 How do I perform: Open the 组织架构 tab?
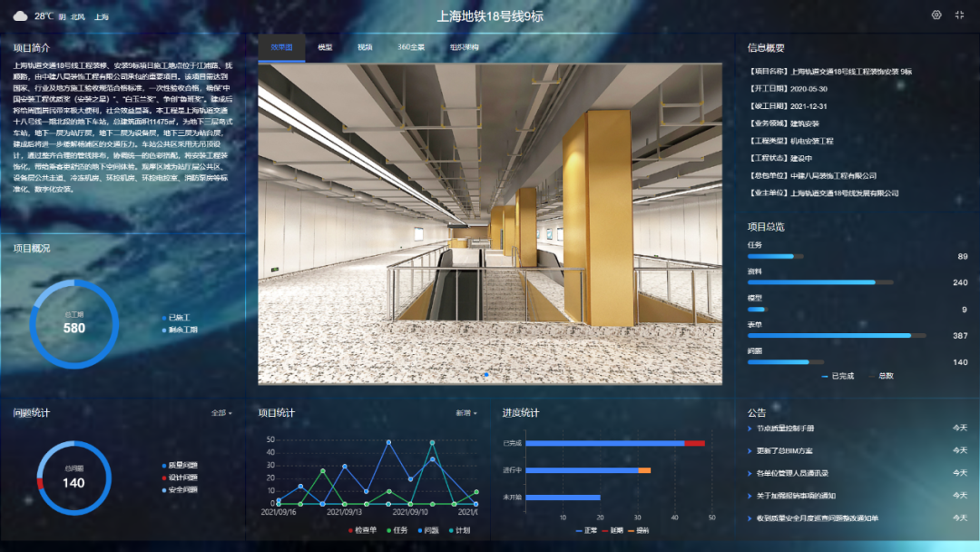[x=464, y=47]
